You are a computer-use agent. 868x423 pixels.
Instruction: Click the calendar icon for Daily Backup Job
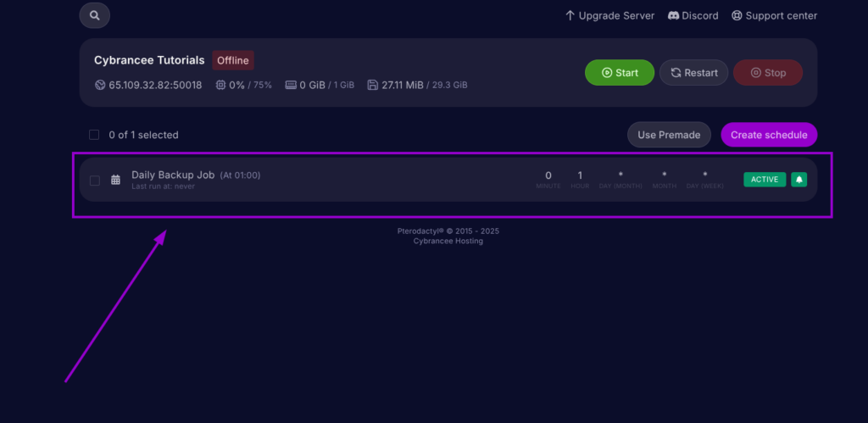click(115, 180)
